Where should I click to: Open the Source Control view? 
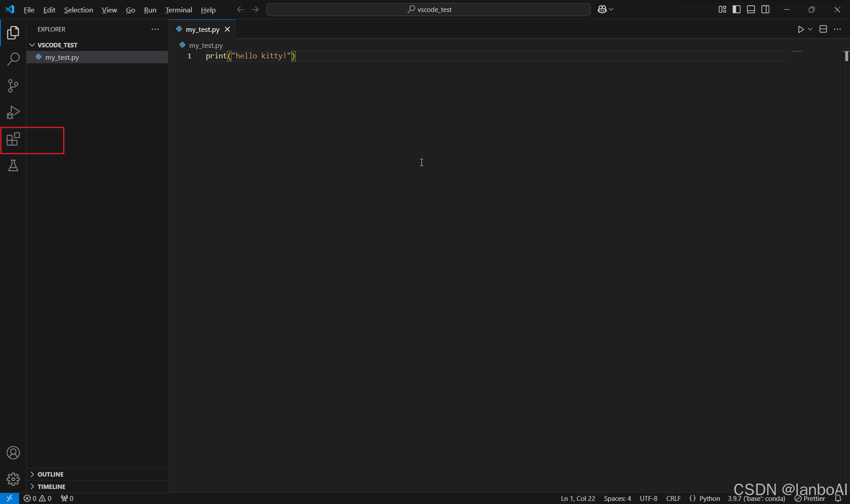[13, 85]
